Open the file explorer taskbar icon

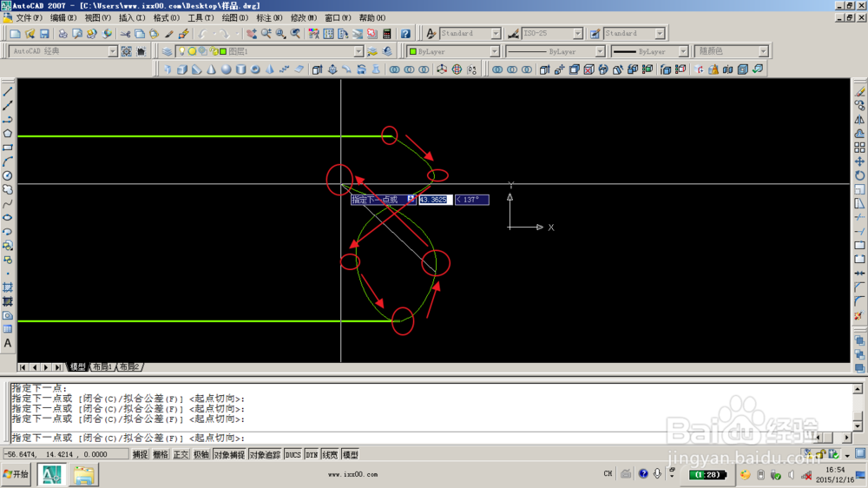[x=83, y=475]
